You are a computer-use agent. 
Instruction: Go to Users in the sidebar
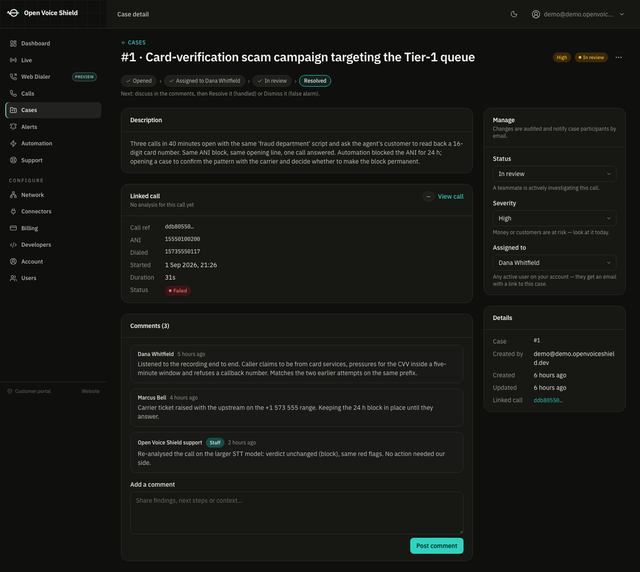click(x=53, y=278)
